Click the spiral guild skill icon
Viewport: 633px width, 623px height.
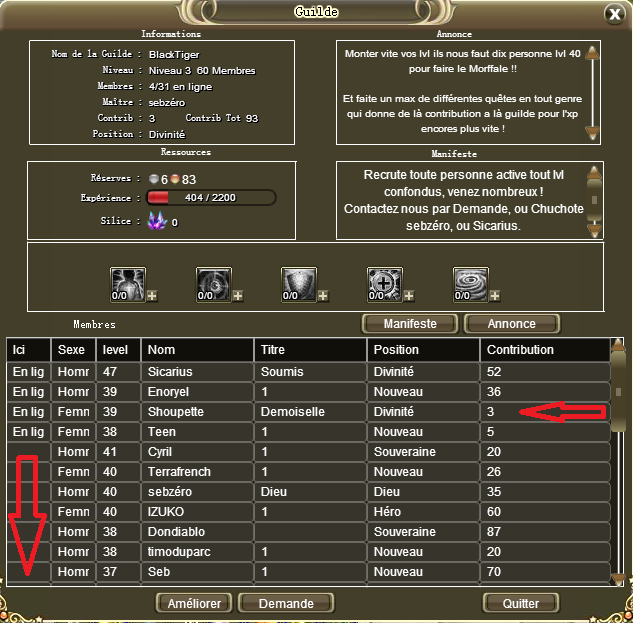[x=471, y=285]
